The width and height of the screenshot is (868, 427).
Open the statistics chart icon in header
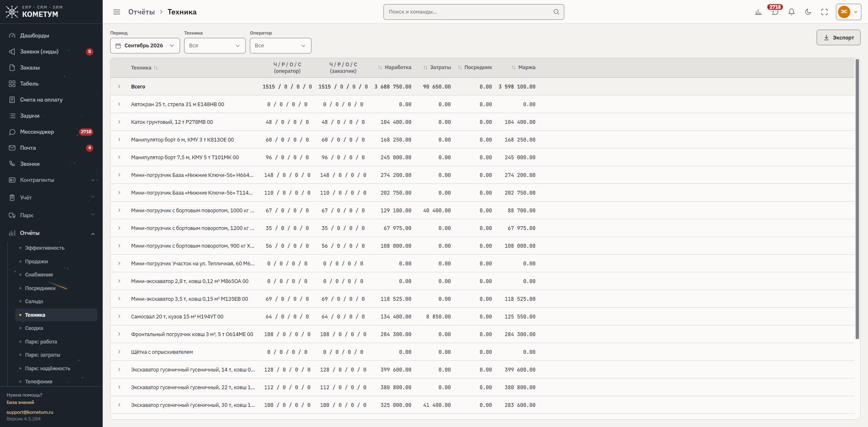pos(758,12)
